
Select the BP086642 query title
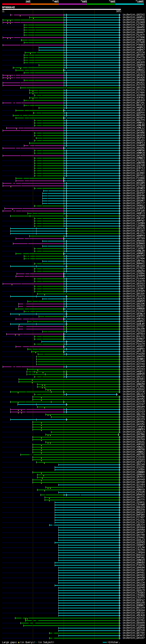[8, 8]
